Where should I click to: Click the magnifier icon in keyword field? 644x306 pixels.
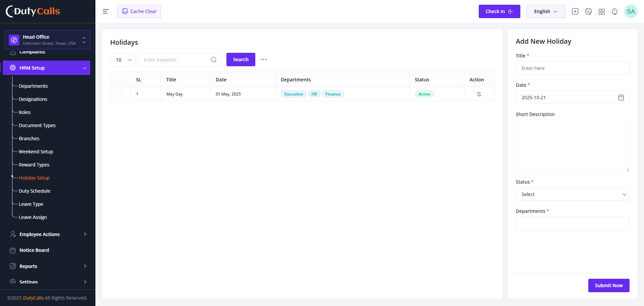[214, 60]
